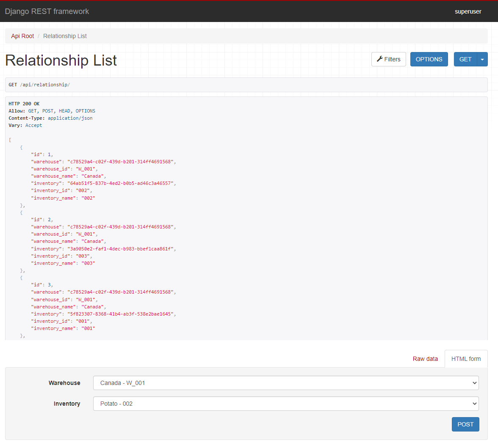Click the Vary Accept header value
The width and height of the screenshot is (498, 448).
click(34, 125)
